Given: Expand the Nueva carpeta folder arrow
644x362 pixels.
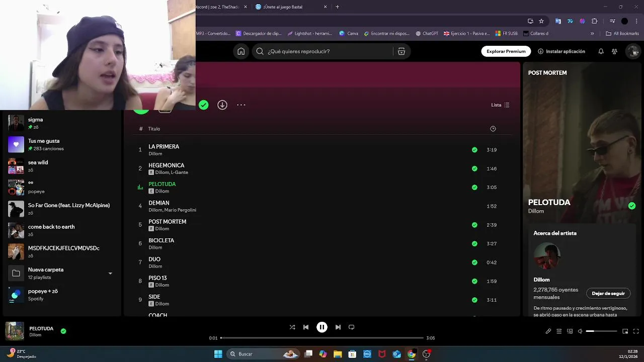Looking at the screenshot, I should tap(110, 274).
